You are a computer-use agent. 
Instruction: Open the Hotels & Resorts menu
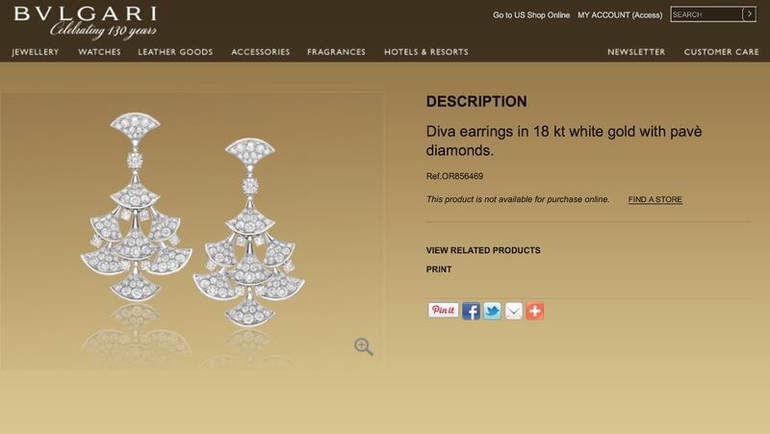point(426,52)
